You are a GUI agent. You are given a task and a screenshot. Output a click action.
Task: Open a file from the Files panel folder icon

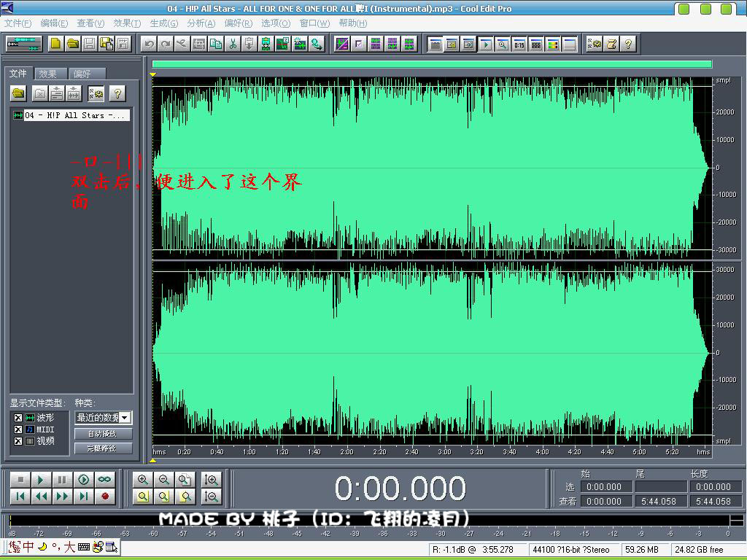[x=18, y=93]
